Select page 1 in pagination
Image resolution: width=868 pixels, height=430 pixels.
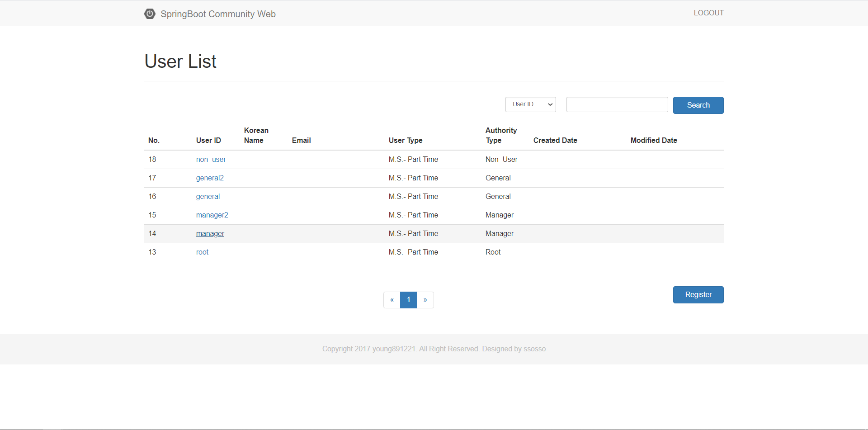point(409,300)
